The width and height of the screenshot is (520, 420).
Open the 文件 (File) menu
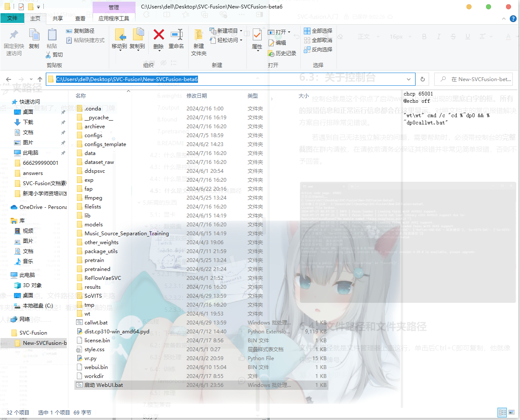click(x=13, y=18)
